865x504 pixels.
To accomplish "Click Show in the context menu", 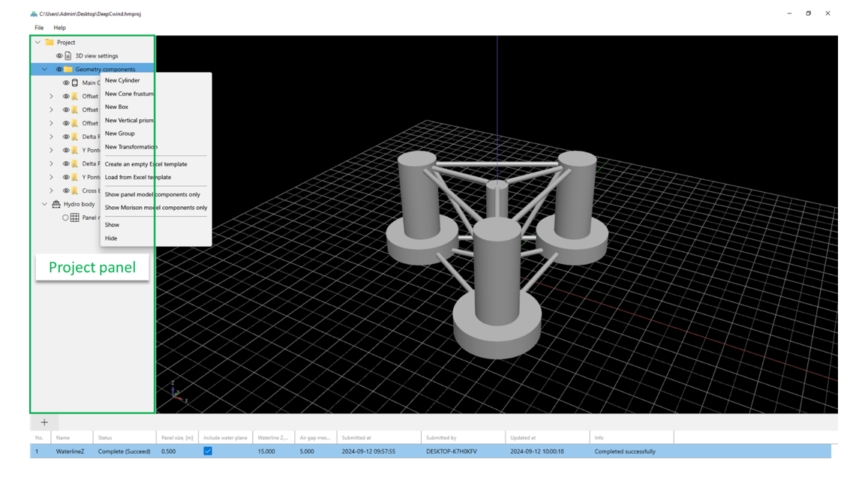I will pos(112,225).
